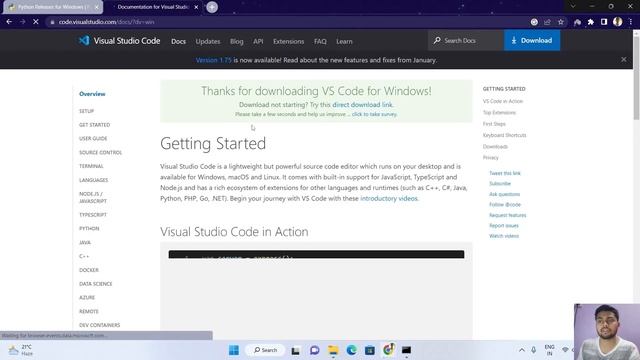This screenshot has width=640, height=360.
Task: Expand the DOCKER sidebar section
Action: [x=89, y=270]
